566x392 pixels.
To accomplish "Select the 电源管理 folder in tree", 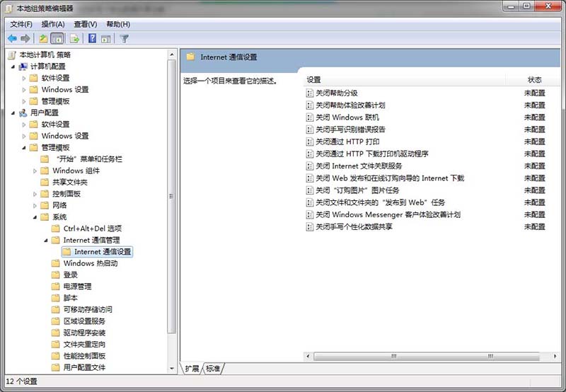I will (x=77, y=287).
